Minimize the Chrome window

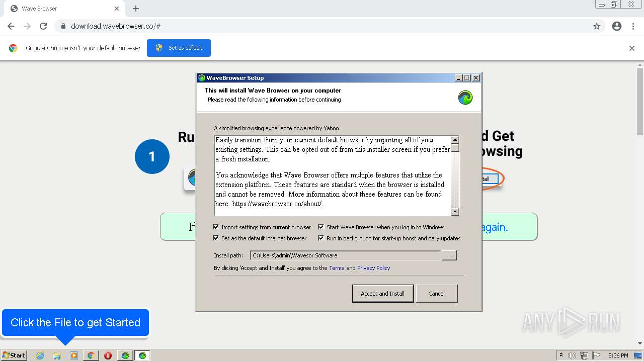tap(602, 5)
